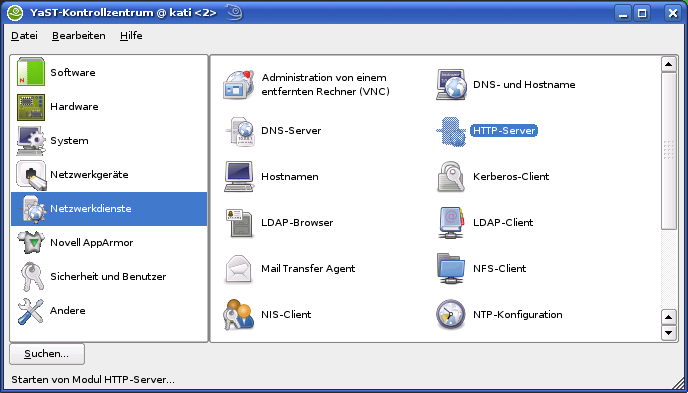Select the 'Netzwerkdienste' category label
Viewport: 688px width, 393px height.
tap(90, 208)
